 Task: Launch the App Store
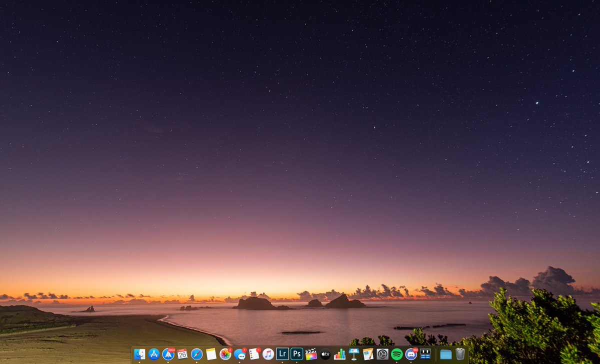coord(154,354)
